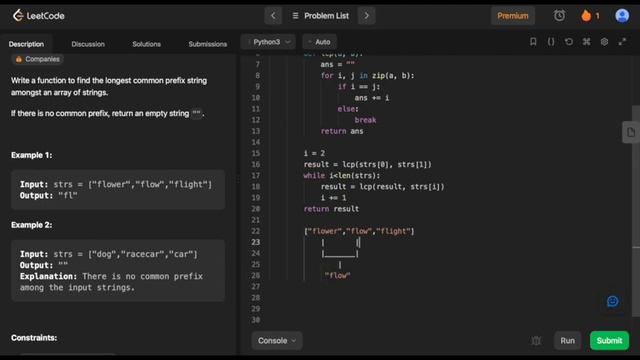This screenshot has width=640, height=360.
Task: Click the format code braces icon
Action: (551, 42)
